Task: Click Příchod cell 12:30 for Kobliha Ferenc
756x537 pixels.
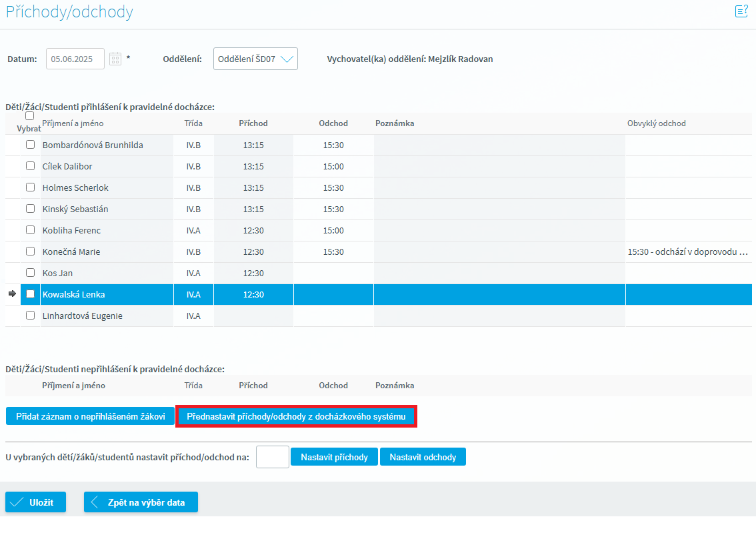Action: click(x=253, y=231)
